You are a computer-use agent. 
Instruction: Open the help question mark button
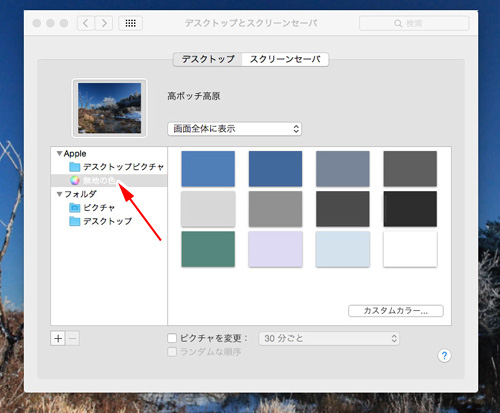pyautogui.click(x=444, y=356)
